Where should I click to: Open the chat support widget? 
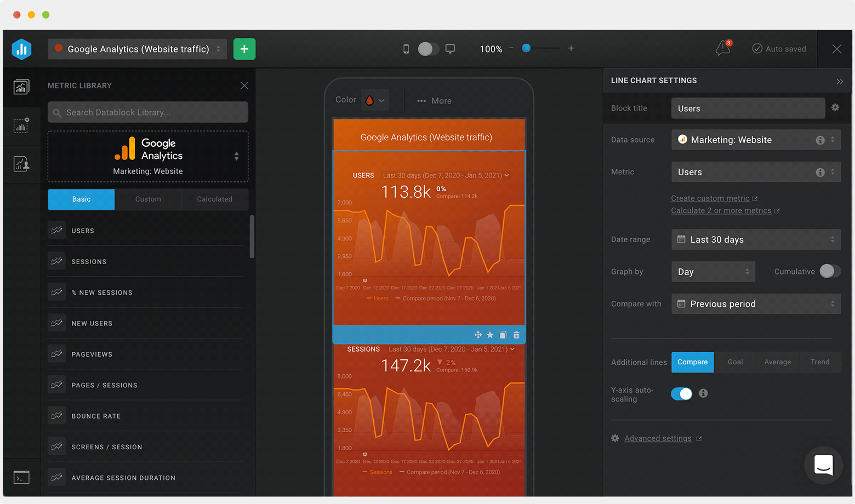click(x=823, y=465)
